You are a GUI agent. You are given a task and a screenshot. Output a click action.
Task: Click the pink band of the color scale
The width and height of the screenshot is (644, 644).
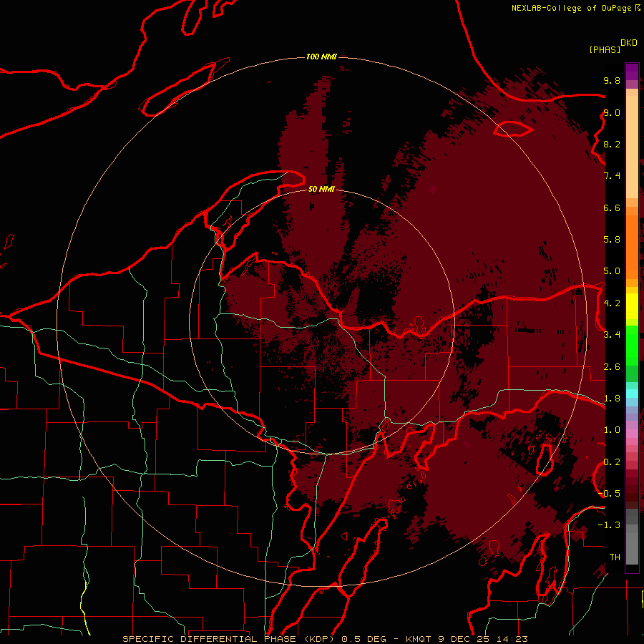click(632, 434)
